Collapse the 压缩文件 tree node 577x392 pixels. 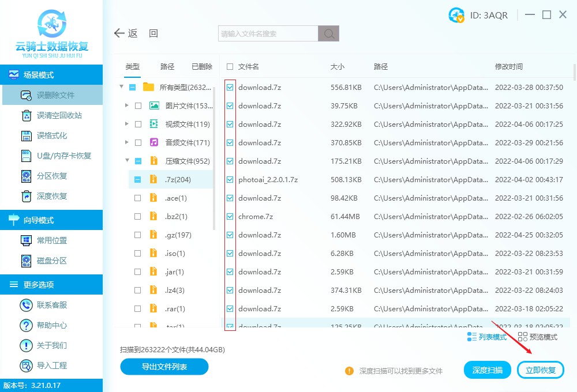click(128, 160)
